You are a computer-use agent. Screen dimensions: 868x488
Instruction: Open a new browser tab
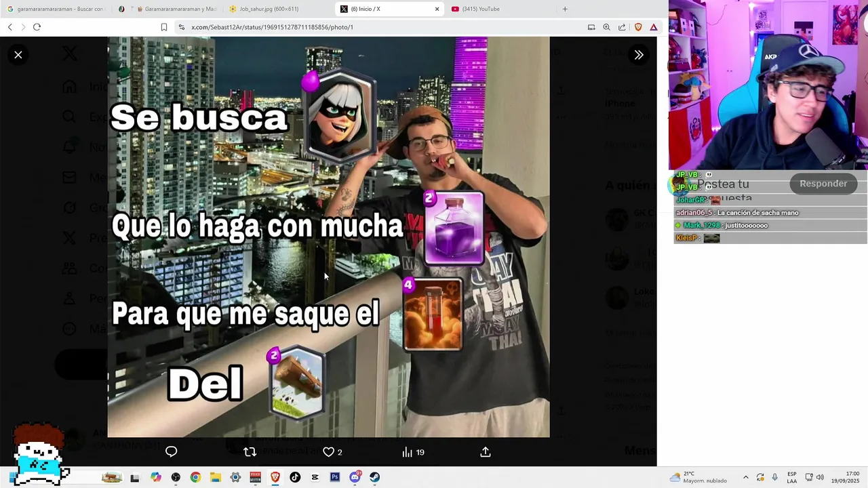click(x=565, y=9)
